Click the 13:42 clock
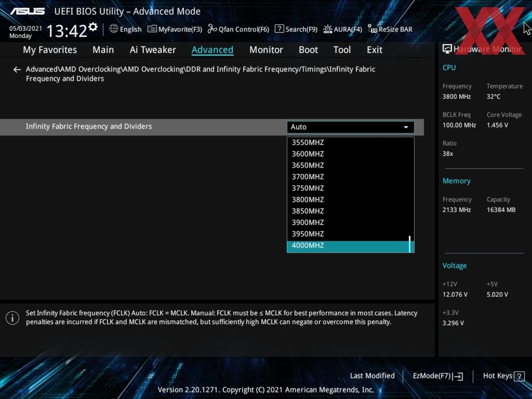 coord(66,31)
